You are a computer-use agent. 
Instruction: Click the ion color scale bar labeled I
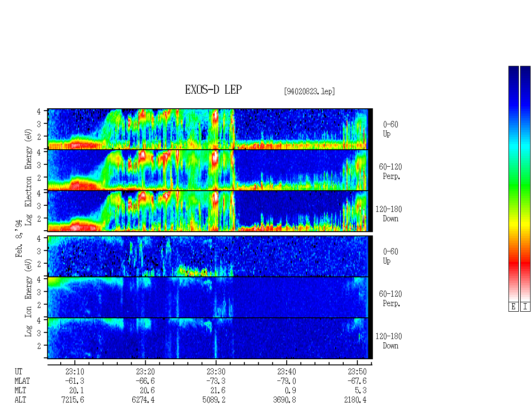525,184
